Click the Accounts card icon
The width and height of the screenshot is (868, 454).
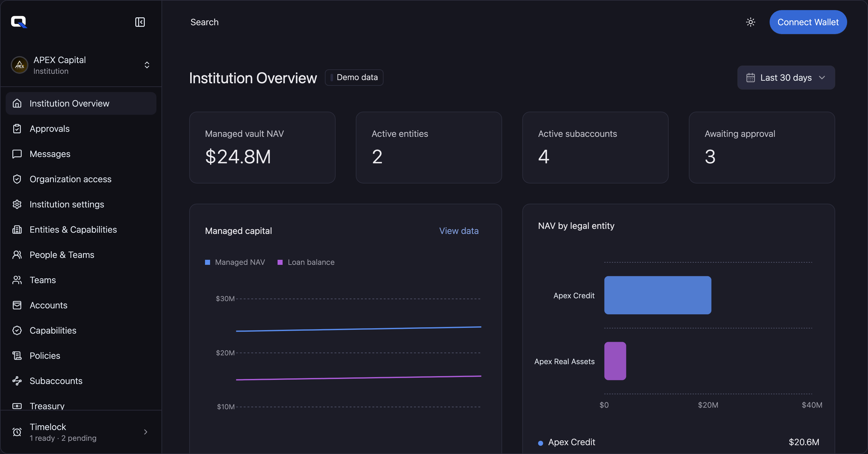[17, 306]
